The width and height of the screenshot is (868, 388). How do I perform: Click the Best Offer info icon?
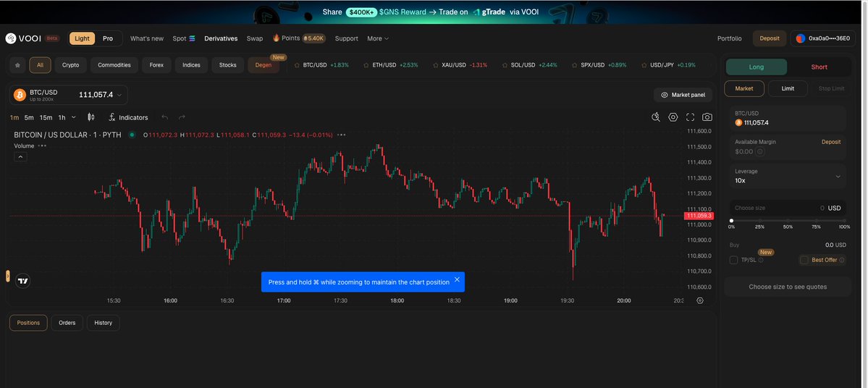point(841,260)
